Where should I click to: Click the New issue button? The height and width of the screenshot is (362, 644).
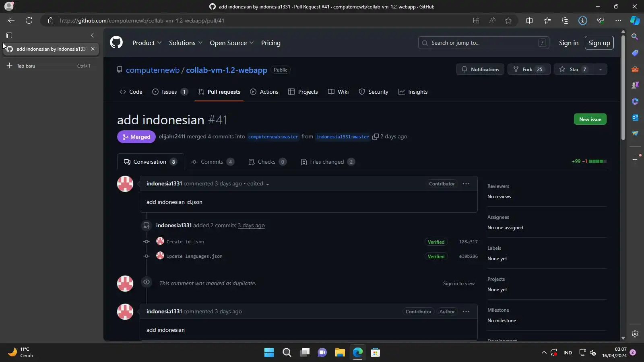pyautogui.click(x=590, y=119)
